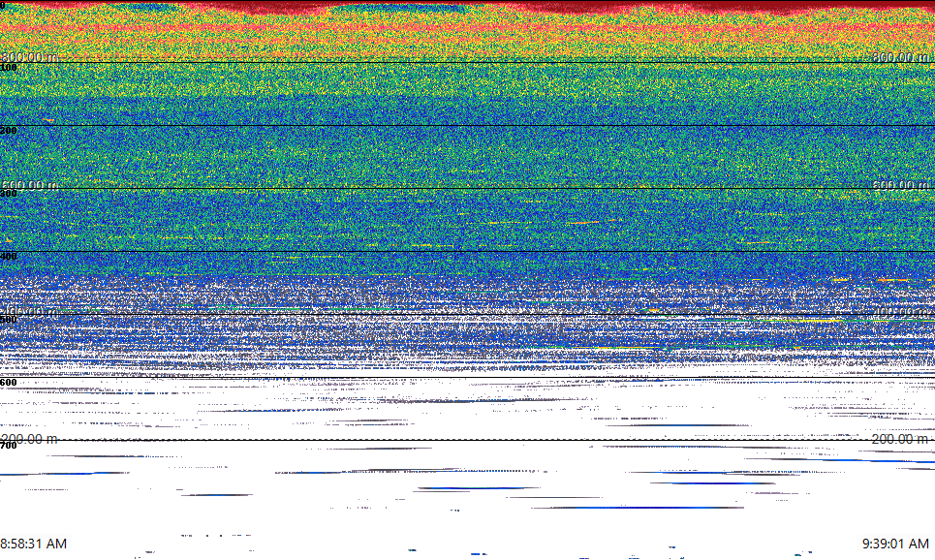
Task: Click the bold 400 depth gridline label
Action: (9, 257)
